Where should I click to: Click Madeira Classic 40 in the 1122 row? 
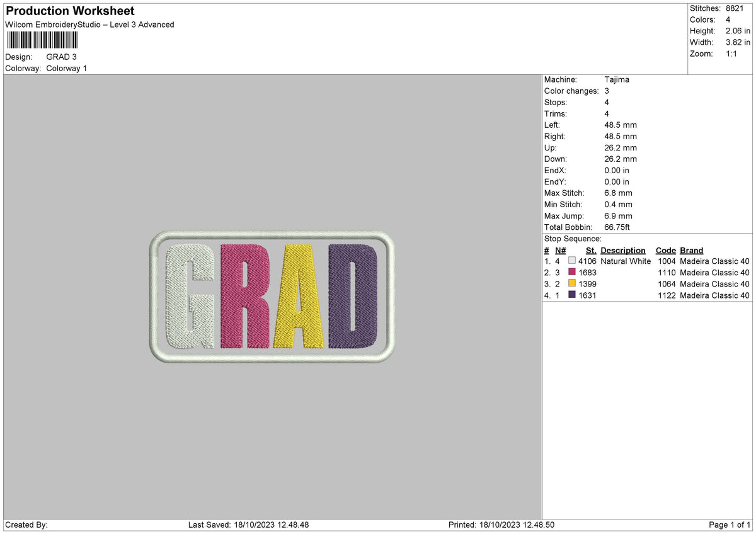715,295
